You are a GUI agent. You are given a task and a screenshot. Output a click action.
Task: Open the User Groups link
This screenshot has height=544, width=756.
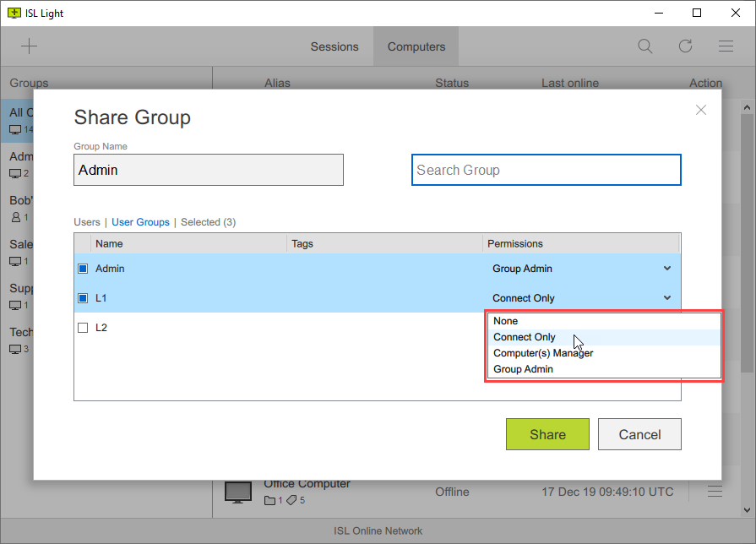click(140, 221)
